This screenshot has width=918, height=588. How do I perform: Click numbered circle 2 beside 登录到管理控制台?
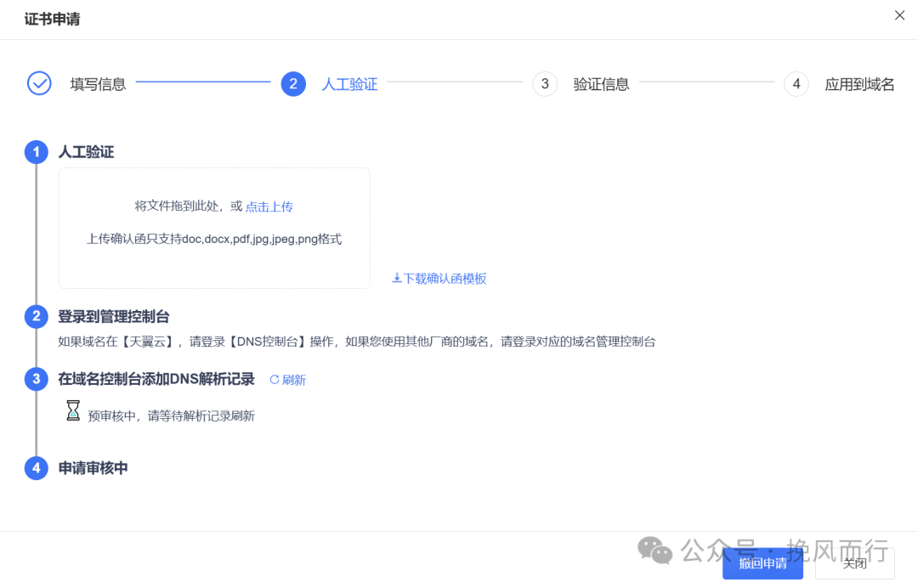point(36,317)
